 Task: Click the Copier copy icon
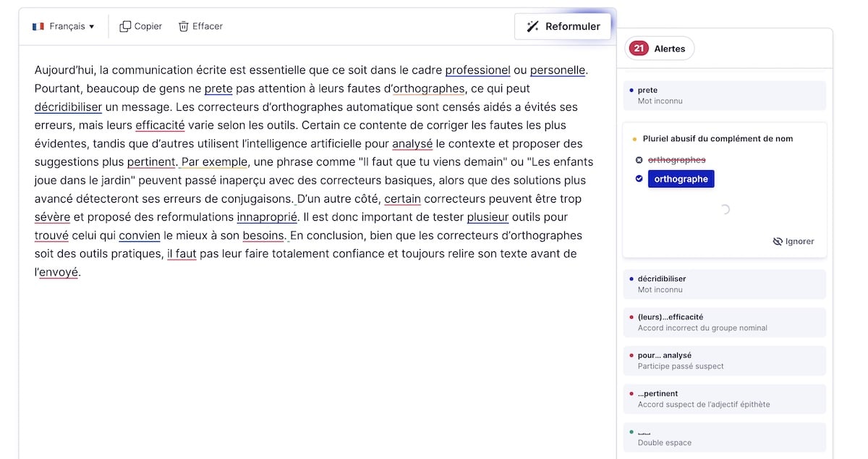[125, 26]
